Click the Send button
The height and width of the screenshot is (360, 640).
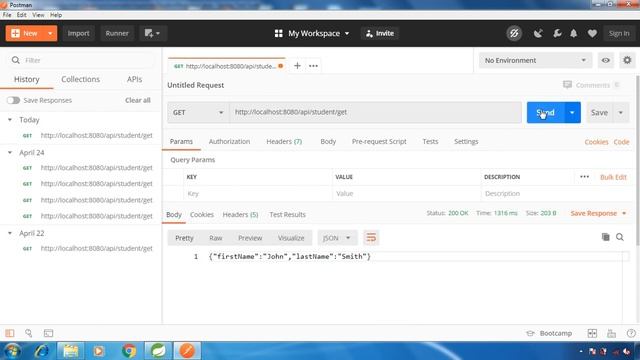click(545, 112)
